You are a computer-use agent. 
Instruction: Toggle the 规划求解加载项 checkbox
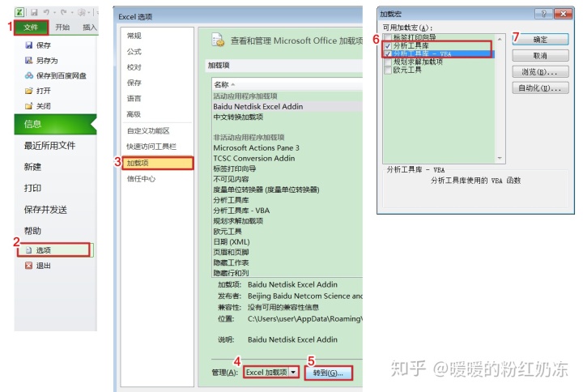tap(388, 62)
